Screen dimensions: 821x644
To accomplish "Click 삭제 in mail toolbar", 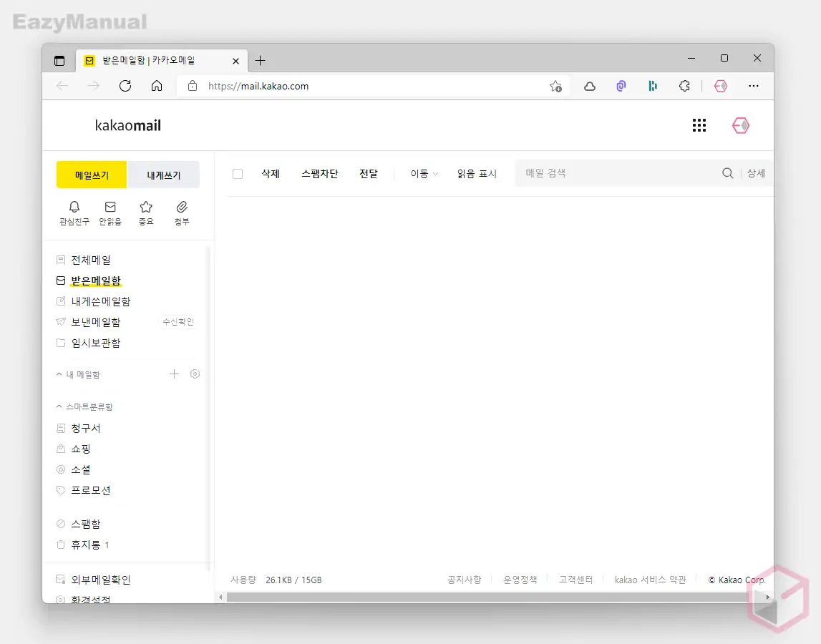I will 271,174.
